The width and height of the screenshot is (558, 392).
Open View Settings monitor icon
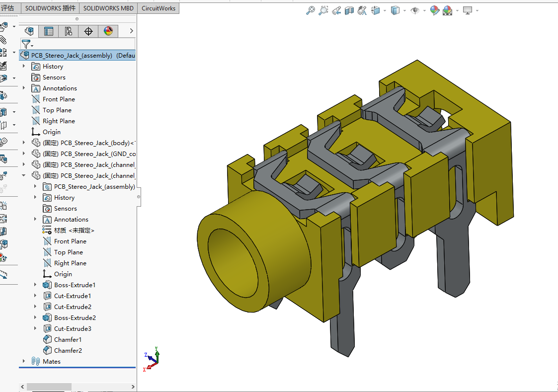(468, 10)
